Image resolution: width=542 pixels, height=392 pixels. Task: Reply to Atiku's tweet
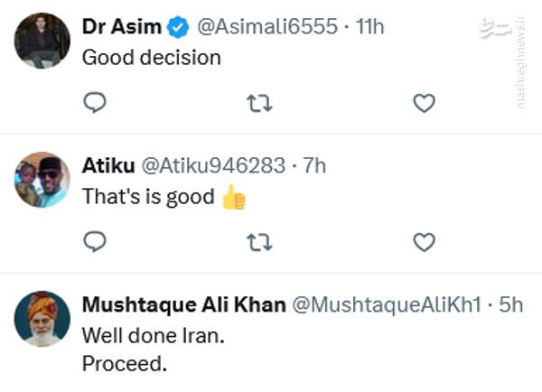95,242
